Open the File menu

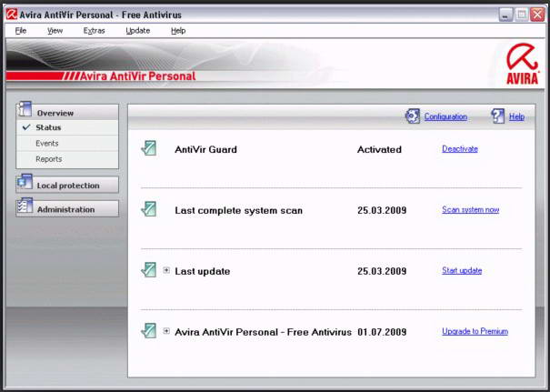tap(21, 31)
